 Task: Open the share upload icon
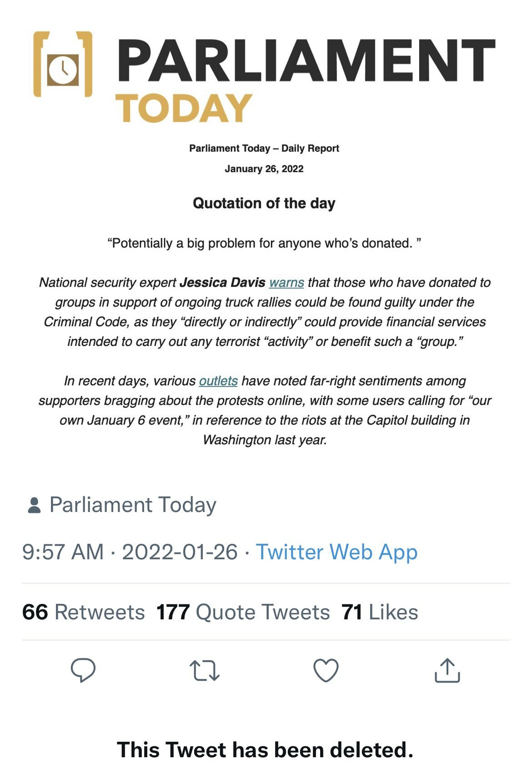click(x=447, y=670)
